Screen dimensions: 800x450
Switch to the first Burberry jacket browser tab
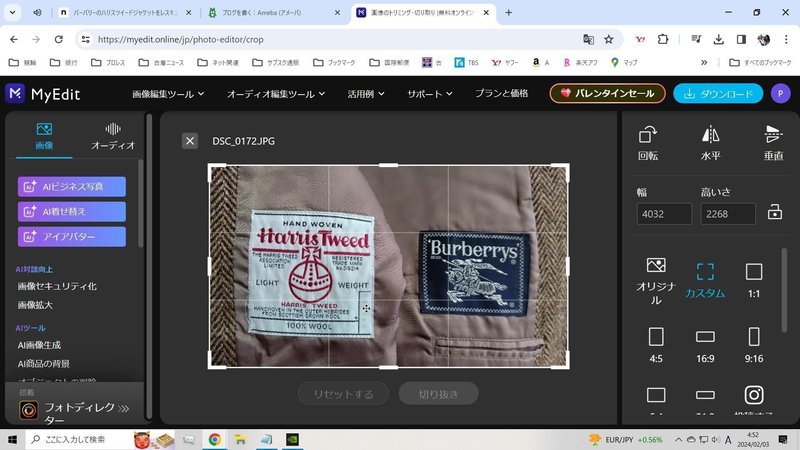coord(124,13)
